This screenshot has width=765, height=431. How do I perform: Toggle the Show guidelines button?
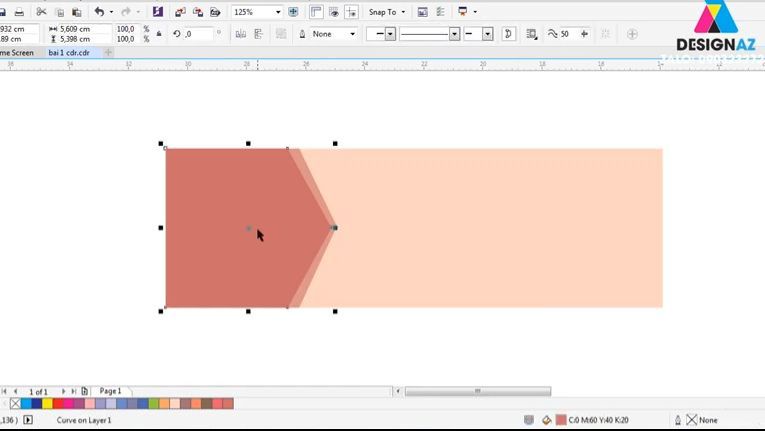click(x=351, y=12)
